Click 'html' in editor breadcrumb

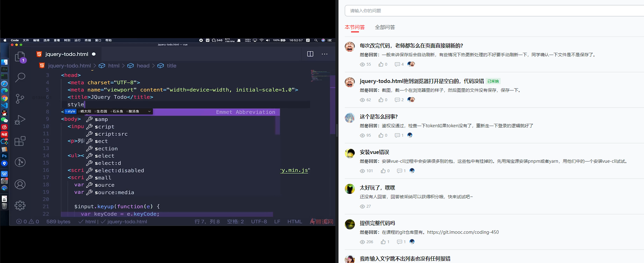pyautogui.click(x=114, y=66)
